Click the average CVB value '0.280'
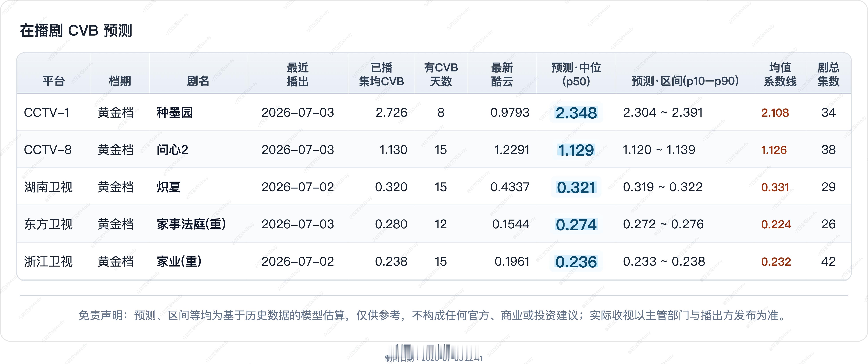The height and width of the screenshot is (364, 868). 391,224
